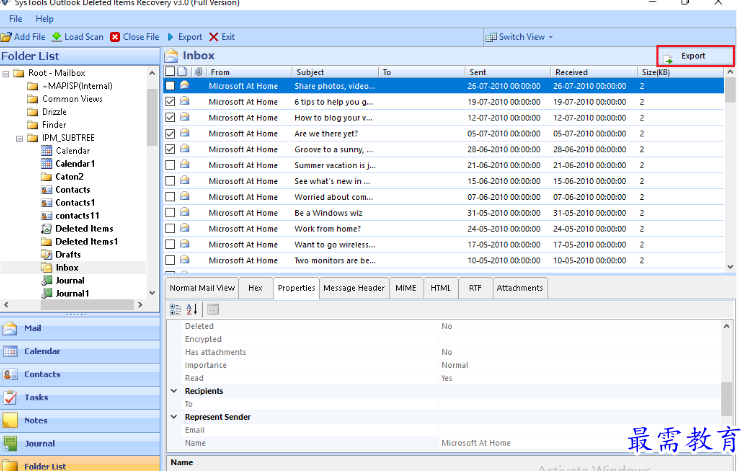Open the Switch View dropdown

point(519,37)
